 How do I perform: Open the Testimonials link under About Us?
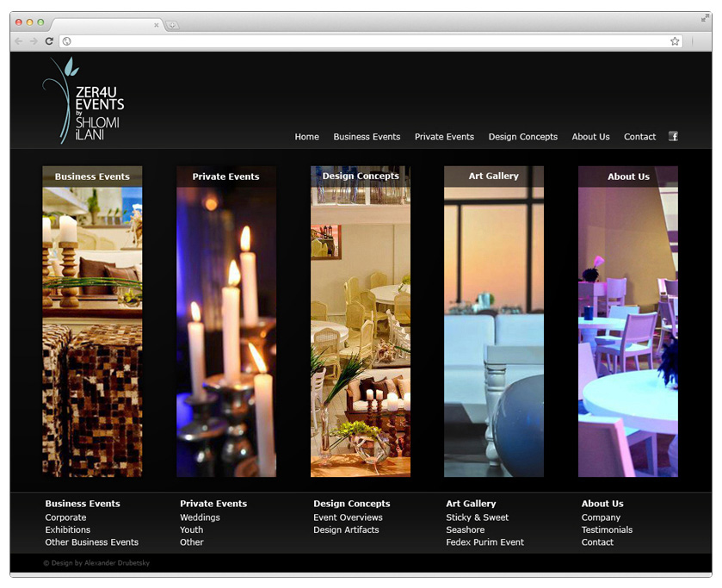click(607, 529)
